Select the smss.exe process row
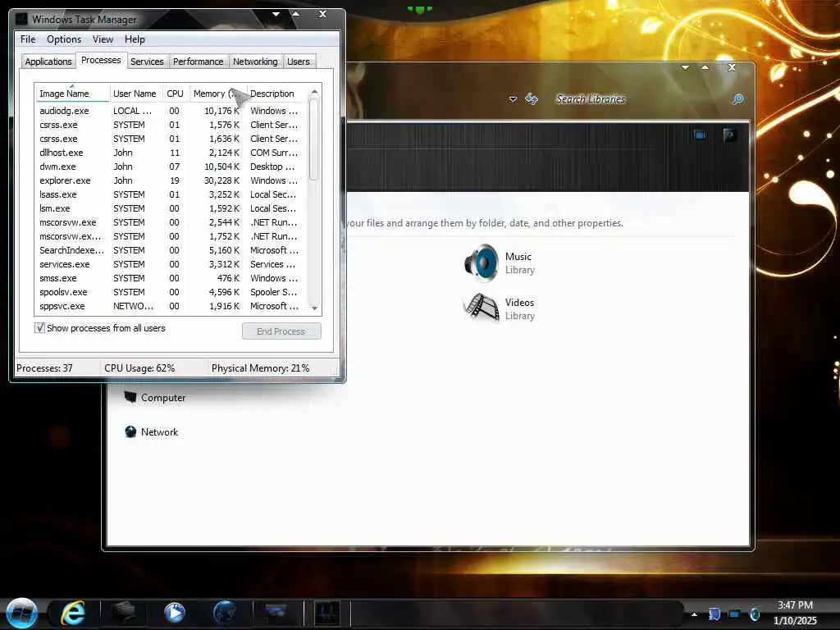 (x=171, y=278)
